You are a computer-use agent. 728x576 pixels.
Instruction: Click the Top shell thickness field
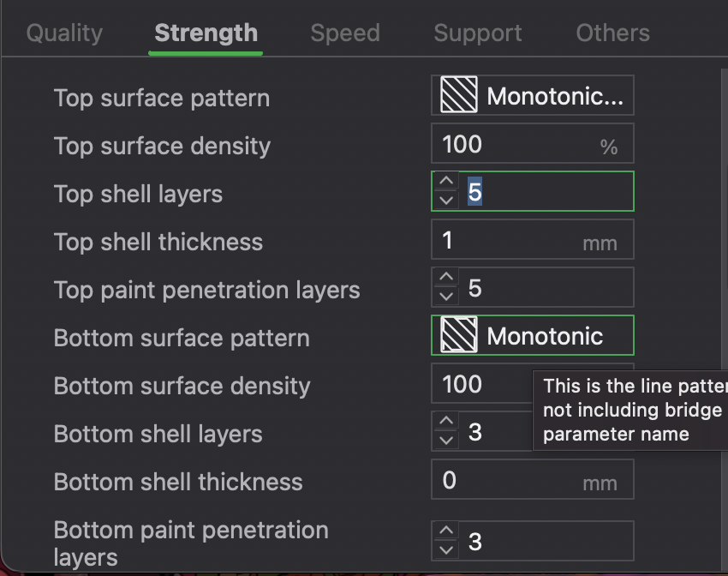pyautogui.click(x=505, y=240)
